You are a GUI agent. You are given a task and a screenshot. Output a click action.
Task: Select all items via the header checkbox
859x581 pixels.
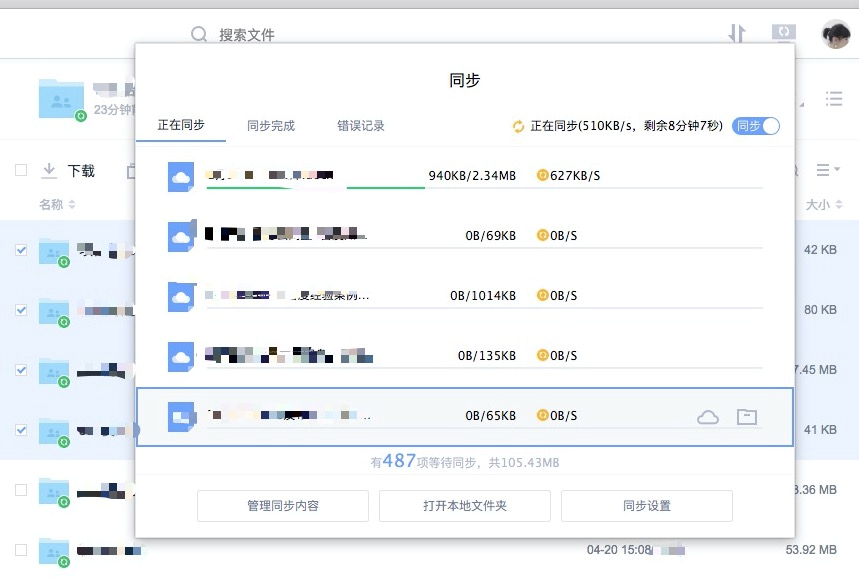point(21,170)
